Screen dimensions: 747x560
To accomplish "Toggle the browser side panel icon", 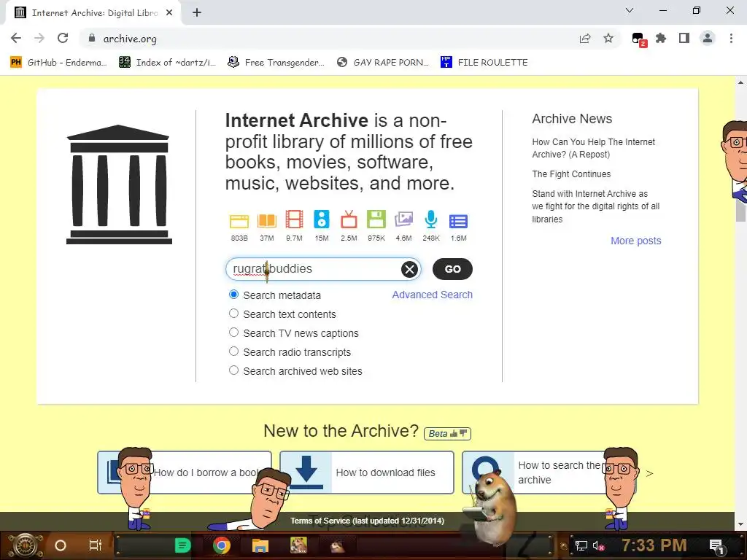I will 684,38.
